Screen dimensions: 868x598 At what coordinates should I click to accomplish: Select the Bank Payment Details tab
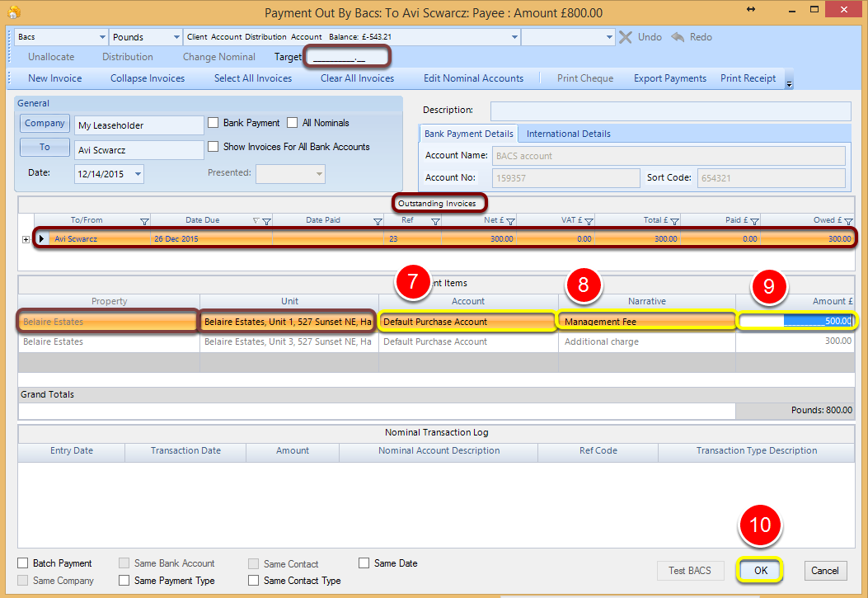[469, 134]
